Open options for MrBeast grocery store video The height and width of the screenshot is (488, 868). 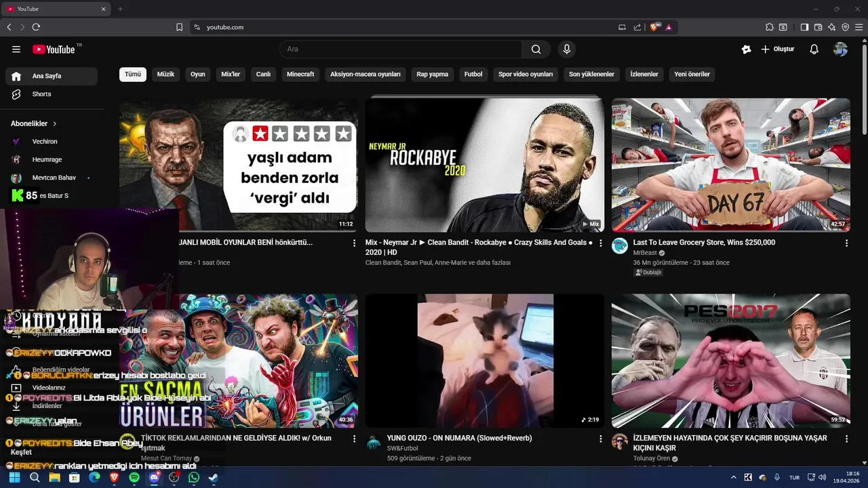tap(846, 243)
